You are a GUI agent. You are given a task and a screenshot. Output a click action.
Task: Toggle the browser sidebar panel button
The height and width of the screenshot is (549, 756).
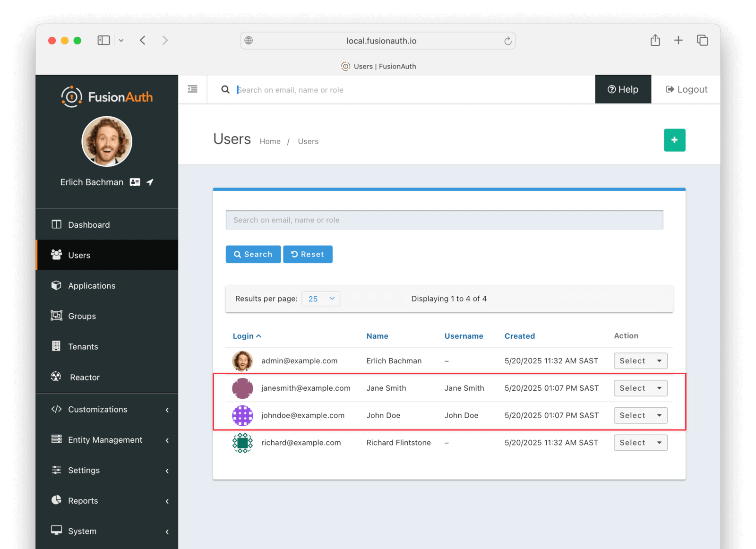(x=103, y=41)
